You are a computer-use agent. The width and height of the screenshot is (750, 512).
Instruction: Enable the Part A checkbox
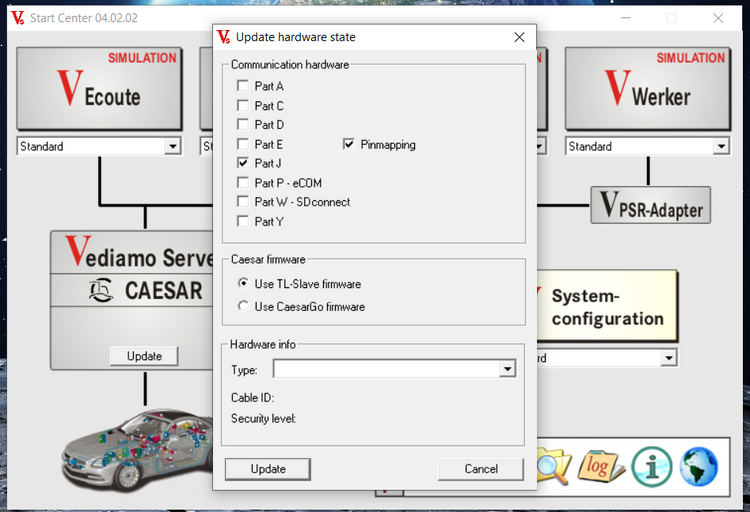(x=243, y=86)
